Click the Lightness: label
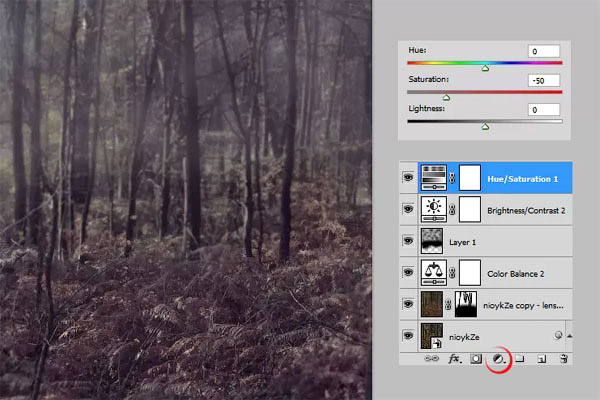 pos(426,108)
